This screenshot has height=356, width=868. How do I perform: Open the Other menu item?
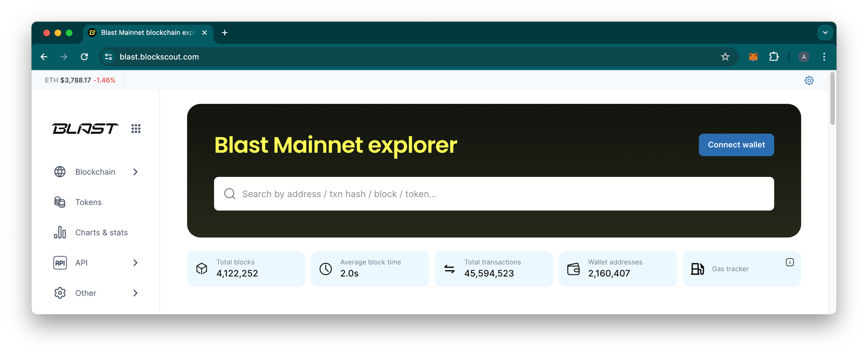tap(96, 293)
